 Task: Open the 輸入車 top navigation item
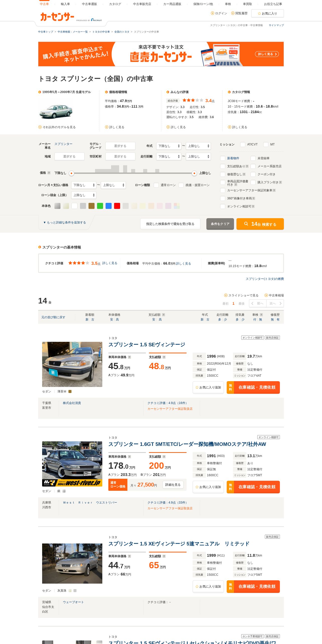point(65,4)
